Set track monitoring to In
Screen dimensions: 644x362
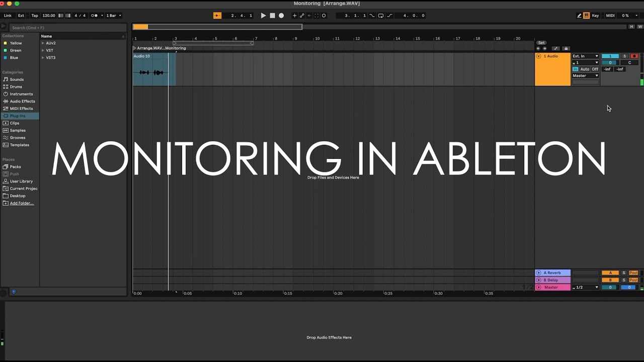click(576, 69)
